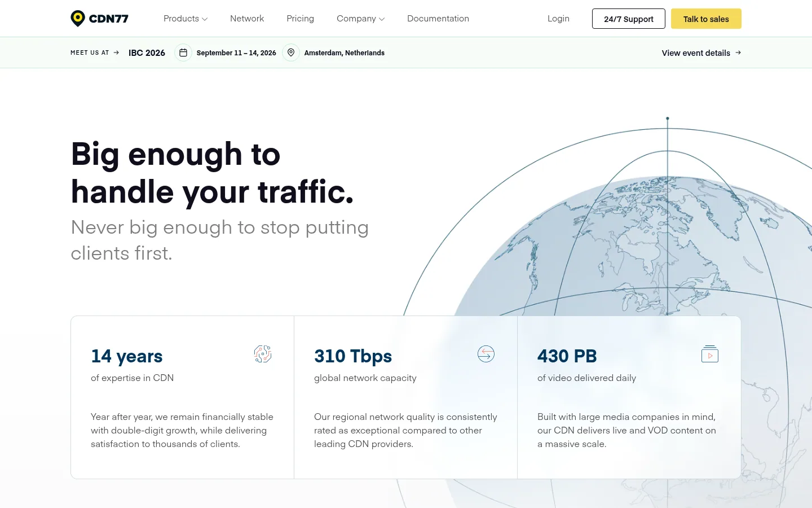
Task: Click the Login link
Action: click(x=558, y=19)
